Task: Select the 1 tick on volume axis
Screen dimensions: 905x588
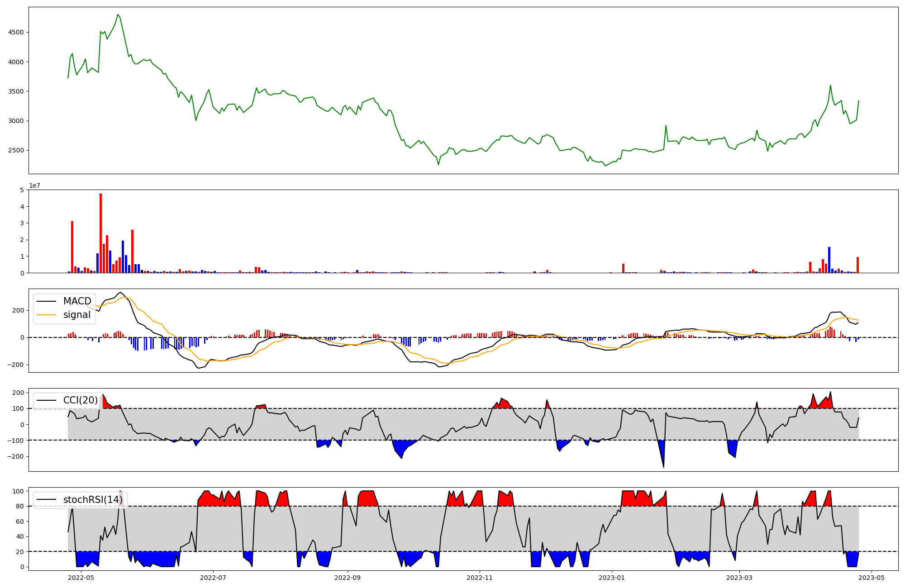Action: (22, 256)
